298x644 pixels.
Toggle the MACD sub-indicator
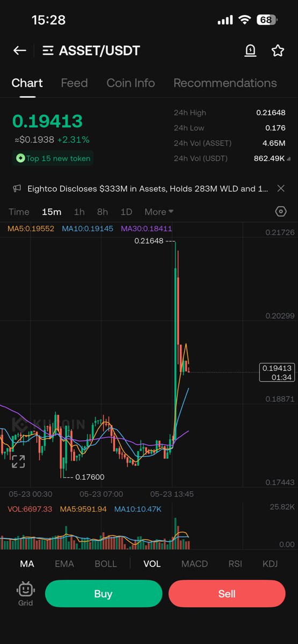point(194,564)
